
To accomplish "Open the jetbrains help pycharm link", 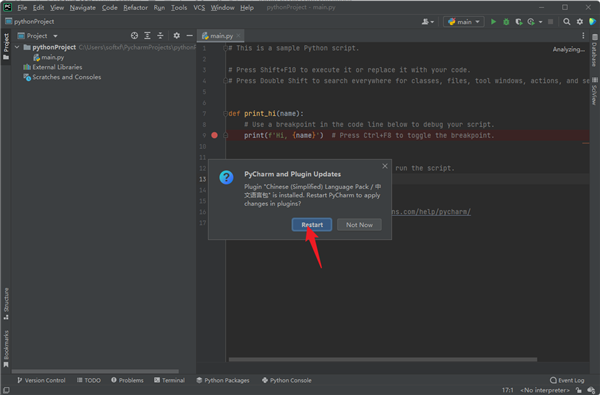I will (x=431, y=212).
